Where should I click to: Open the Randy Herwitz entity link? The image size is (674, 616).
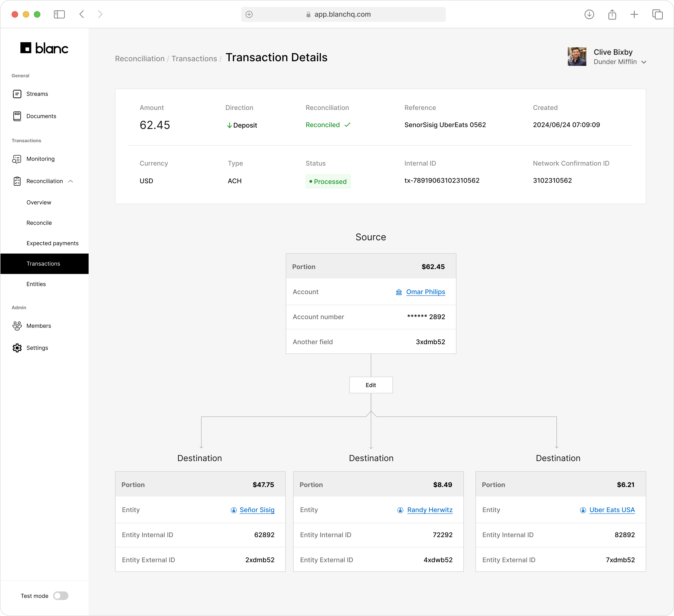[x=430, y=510]
